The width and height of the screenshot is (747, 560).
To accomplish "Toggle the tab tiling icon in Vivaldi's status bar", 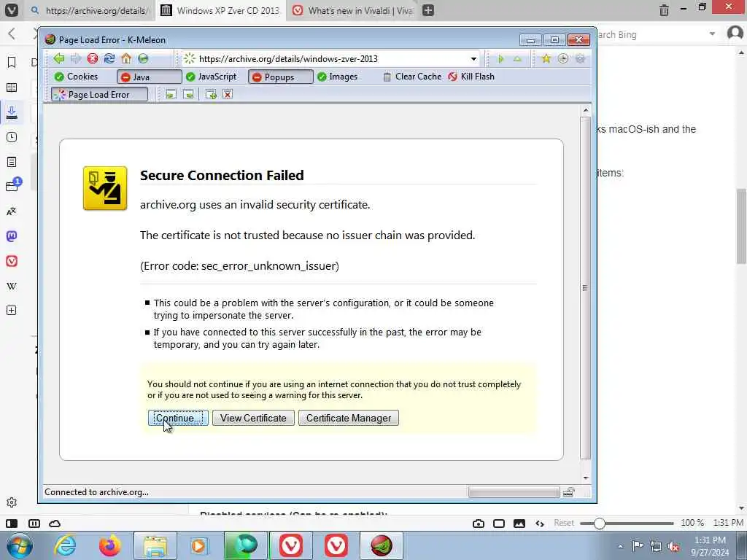I will pyautogui.click(x=499, y=524).
